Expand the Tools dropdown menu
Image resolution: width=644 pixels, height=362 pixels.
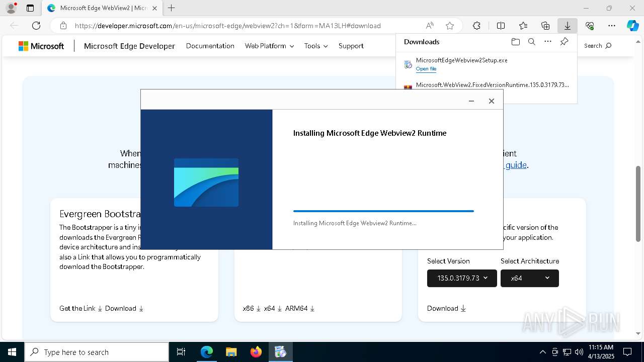(x=315, y=46)
